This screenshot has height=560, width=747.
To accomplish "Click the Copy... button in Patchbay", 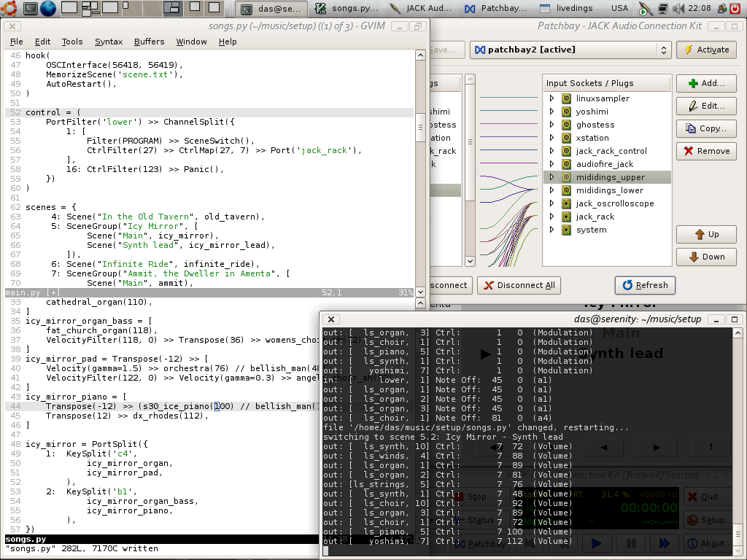I will point(706,128).
